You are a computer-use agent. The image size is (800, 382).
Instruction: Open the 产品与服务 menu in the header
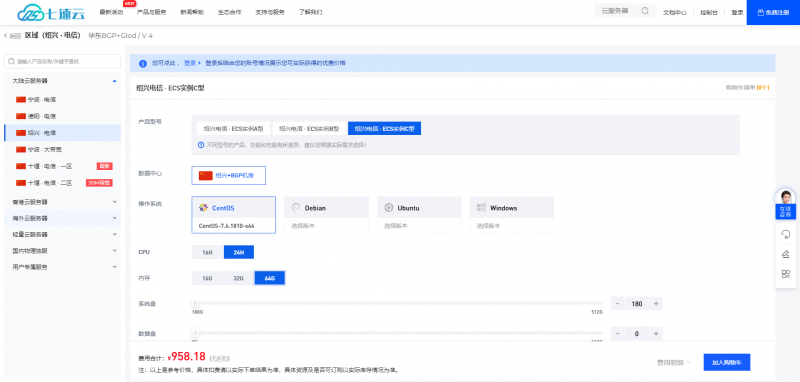[152, 12]
